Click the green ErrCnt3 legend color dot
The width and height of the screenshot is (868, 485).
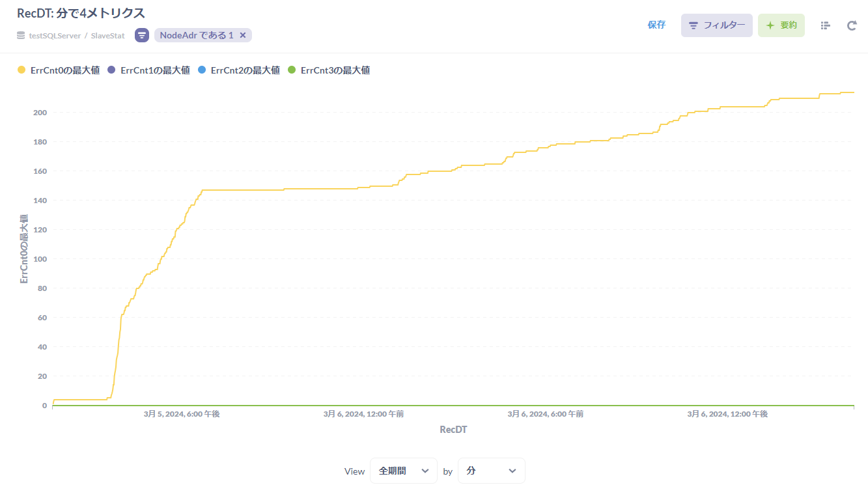292,70
